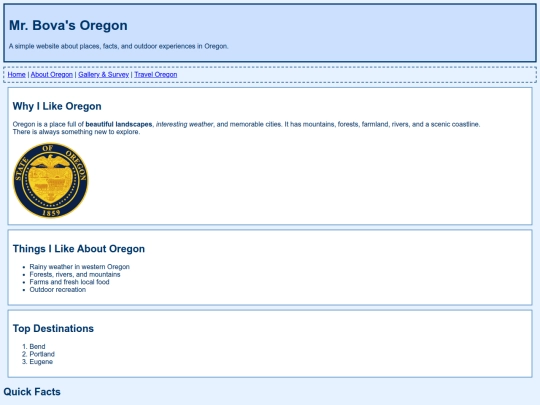Select Bend in the destinations list
Image resolution: width=540 pixels, height=405 pixels.
37,346
